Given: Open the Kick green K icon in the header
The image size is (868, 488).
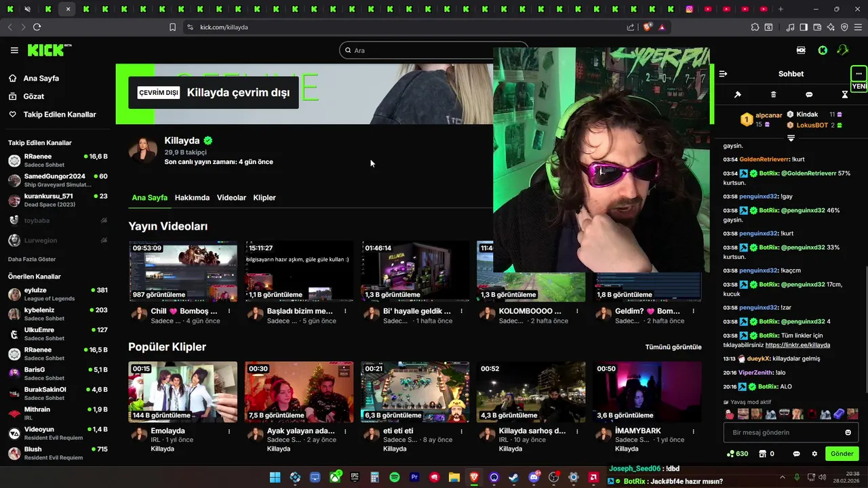Looking at the screenshot, I should [x=823, y=50].
